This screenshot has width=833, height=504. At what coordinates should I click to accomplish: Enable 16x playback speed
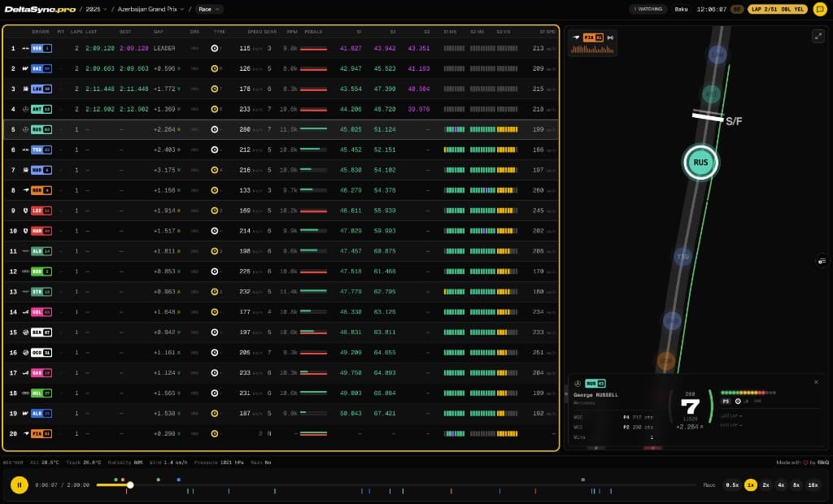coord(813,485)
